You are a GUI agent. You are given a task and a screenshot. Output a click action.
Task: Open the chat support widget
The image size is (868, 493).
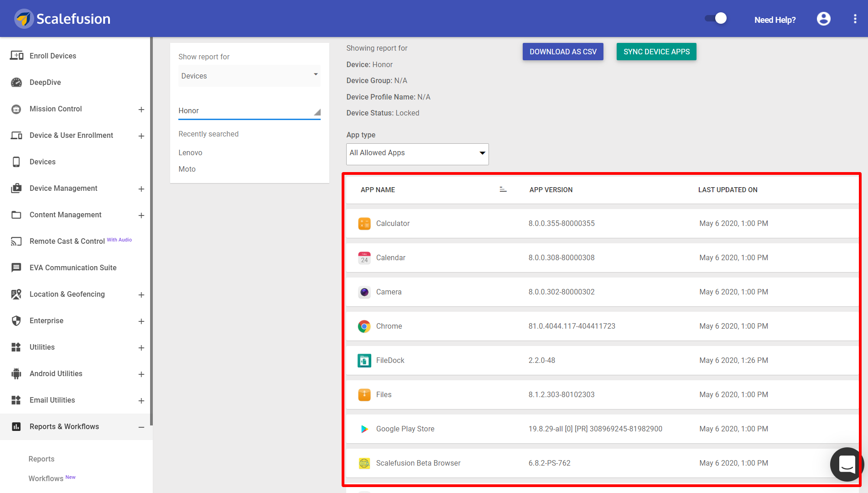pos(847,464)
